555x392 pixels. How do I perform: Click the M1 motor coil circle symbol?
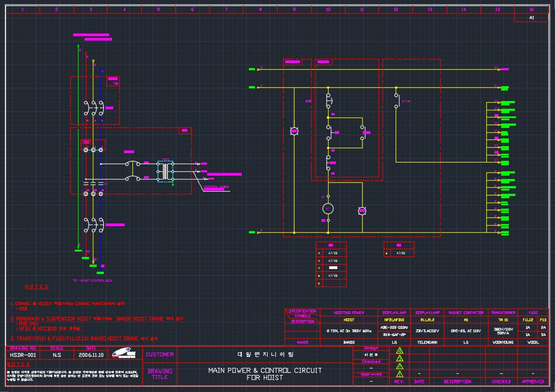[328, 209]
